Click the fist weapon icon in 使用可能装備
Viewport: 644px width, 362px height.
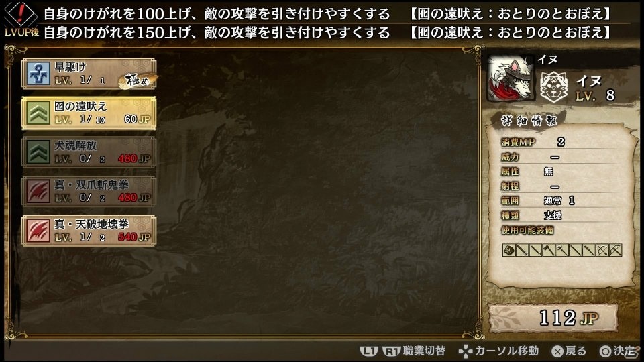509,250
